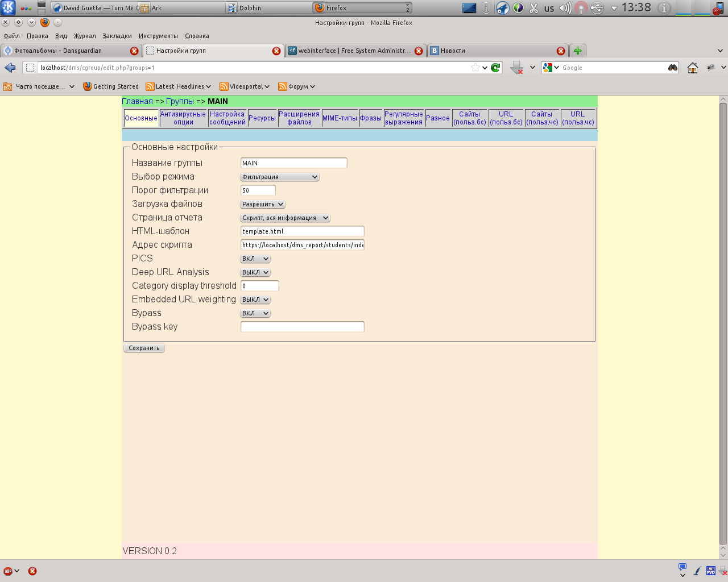Open Firefox home page with the Home icon
Screen dimensions: 728x582
tap(693, 67)
